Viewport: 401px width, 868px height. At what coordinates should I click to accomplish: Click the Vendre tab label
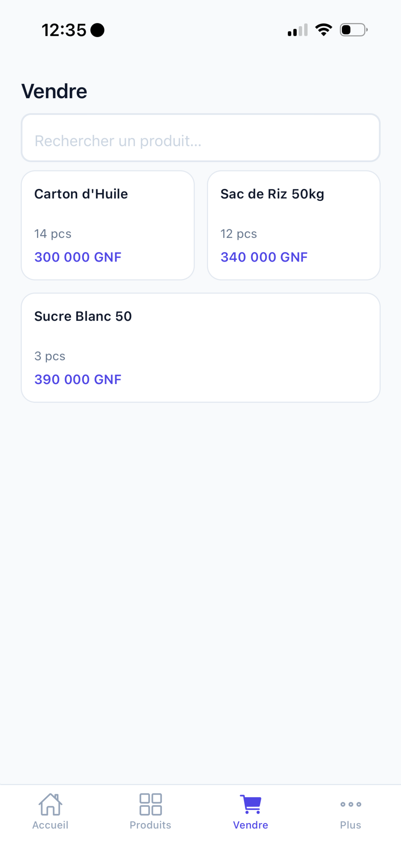click(251, 825)
